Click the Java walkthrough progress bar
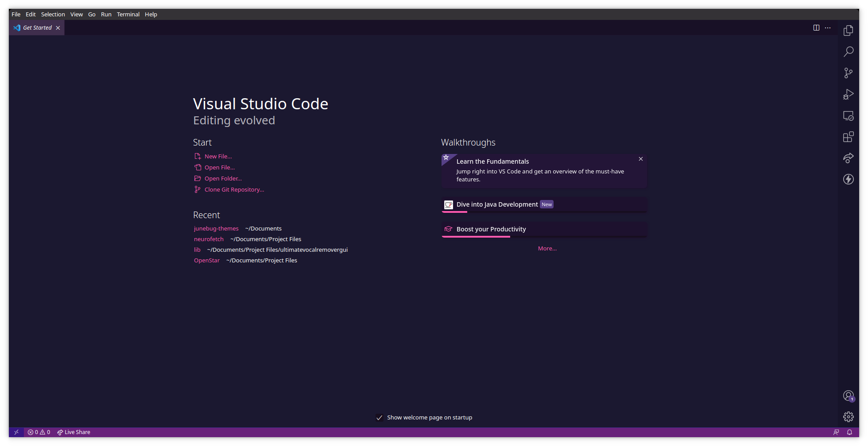Screen dimensions: 868x446 pyautogui.click(x=544, y=212)
